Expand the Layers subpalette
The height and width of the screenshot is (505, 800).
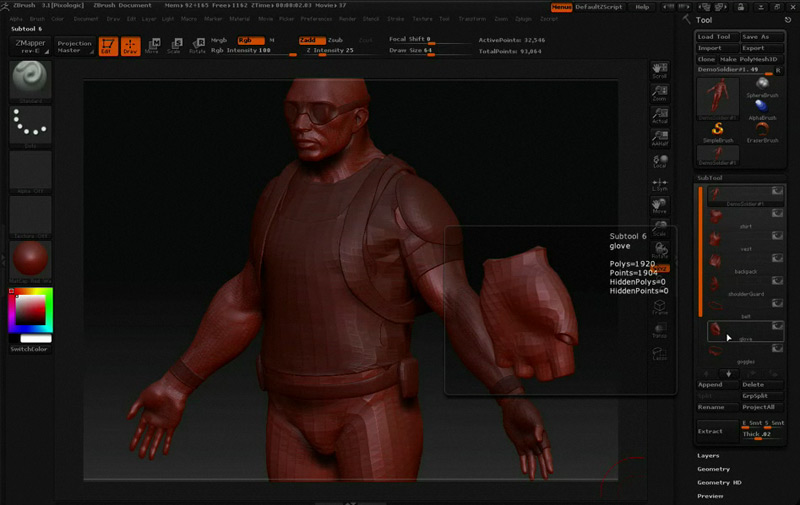(709, 456)
